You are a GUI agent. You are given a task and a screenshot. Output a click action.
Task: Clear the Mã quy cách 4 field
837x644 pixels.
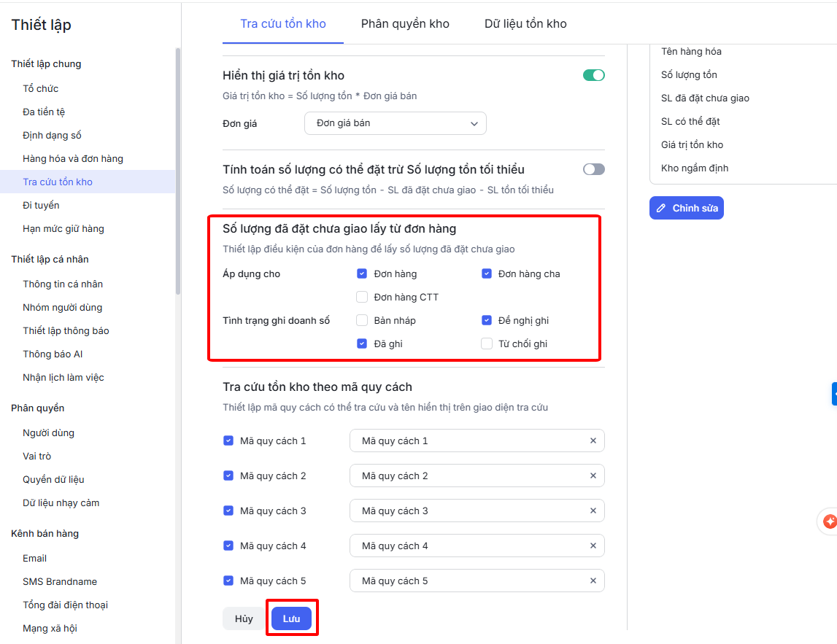593,546
